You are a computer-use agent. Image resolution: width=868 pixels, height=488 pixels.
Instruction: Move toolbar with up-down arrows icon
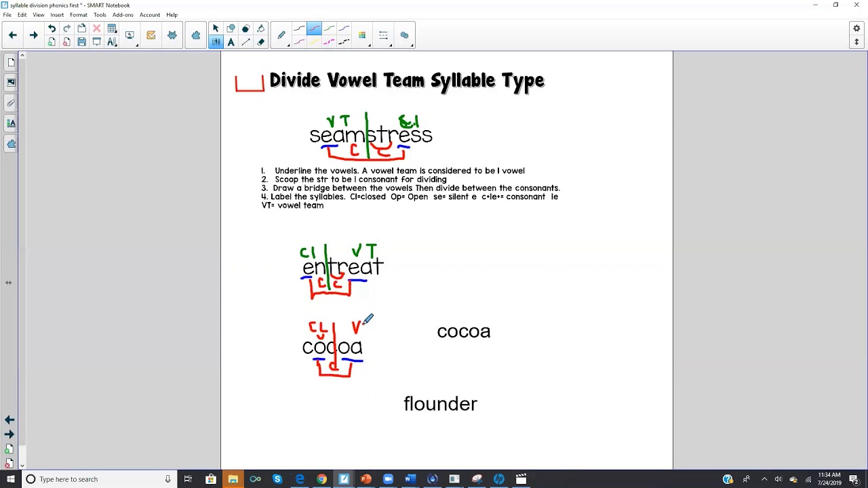point(856,42)
